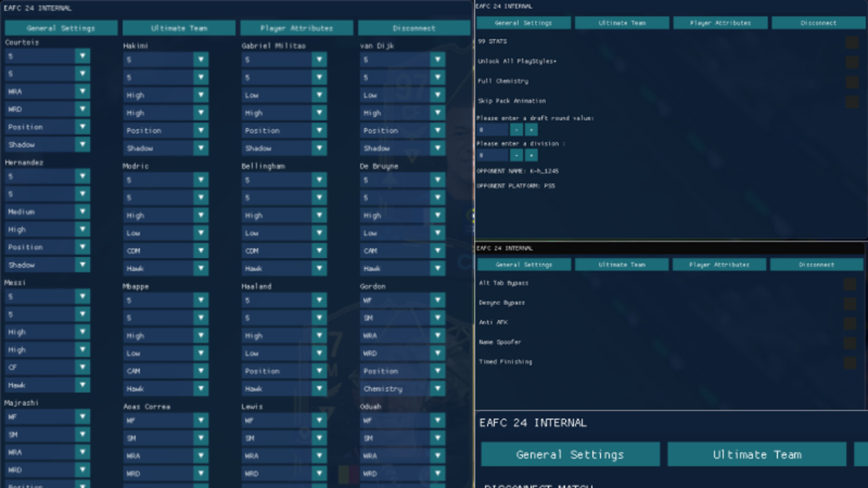The image size is (868, 488).
Task: Expand Modric's CDM position dropdown
Action: point(201,251)
